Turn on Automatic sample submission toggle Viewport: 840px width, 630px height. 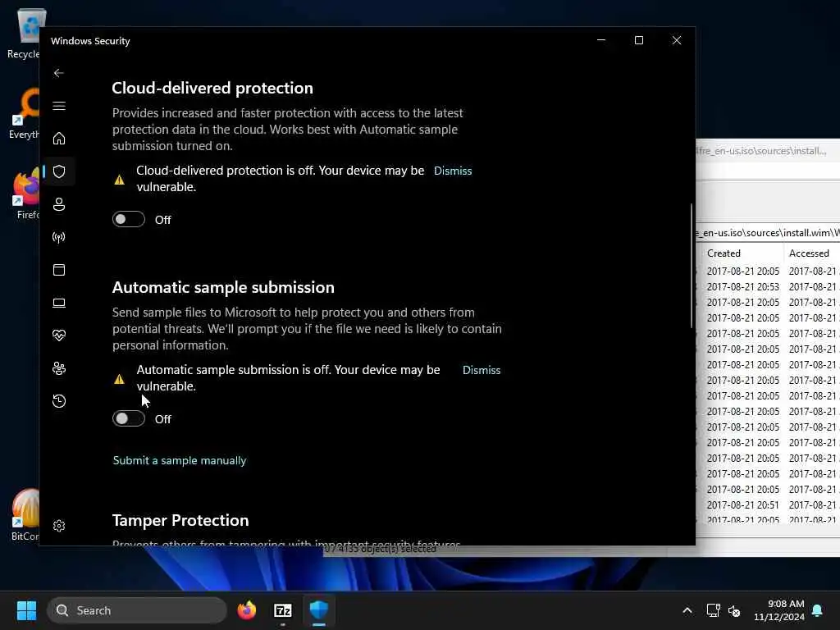pyautogui.click(x=129, y=418)
